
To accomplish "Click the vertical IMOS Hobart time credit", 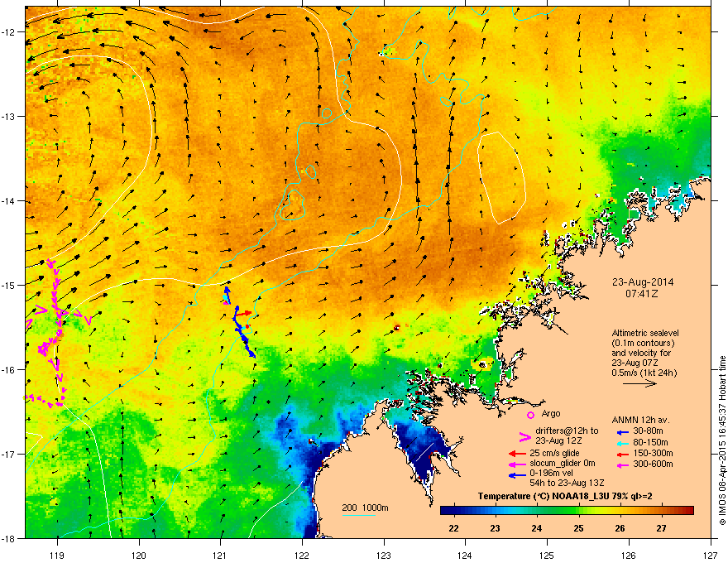I will pyautogui.click(x=722, y=440).
